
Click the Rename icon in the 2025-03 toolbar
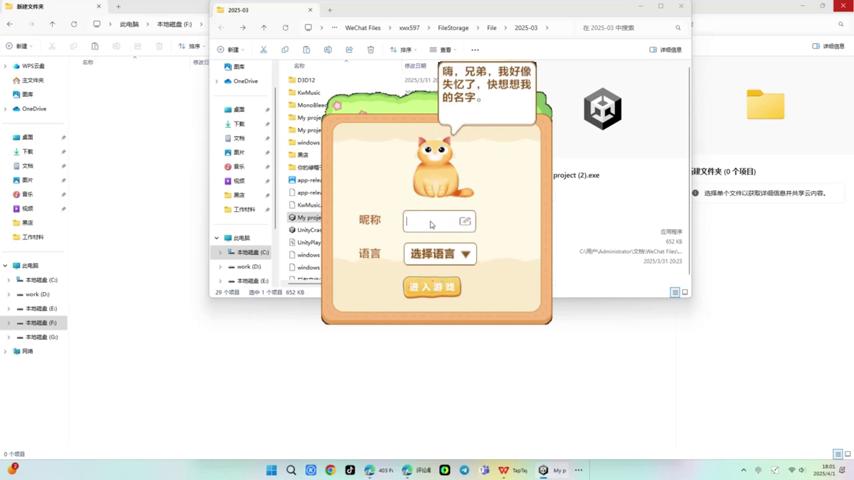(x=328, y=50)
